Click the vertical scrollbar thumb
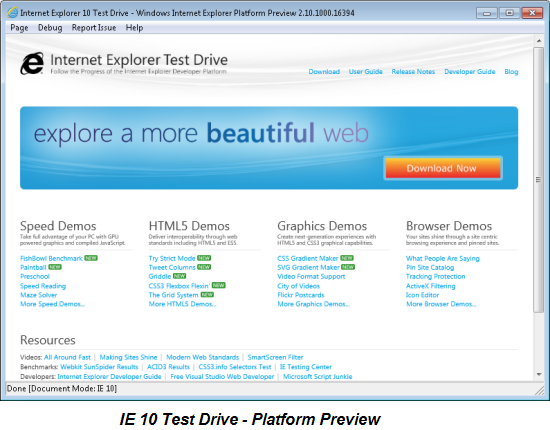550x430 pixels. (x=538, y=180)
